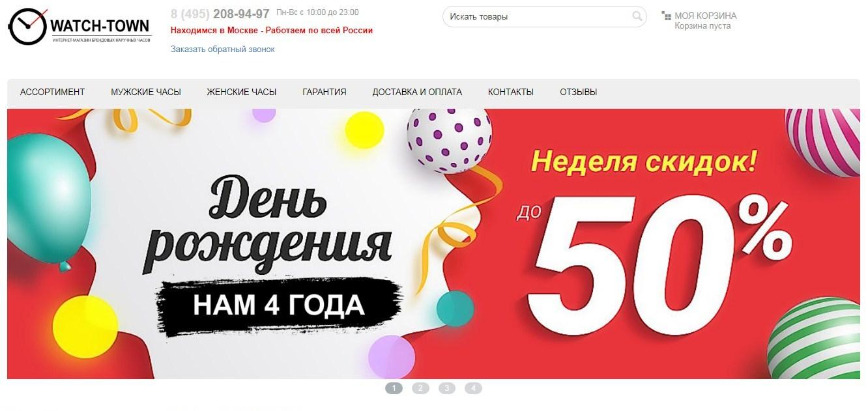Image resolution: width=868 pixels, height=411 pixels.
Task: Select banner slide 1 indicator
Action: tap(394, 388)
